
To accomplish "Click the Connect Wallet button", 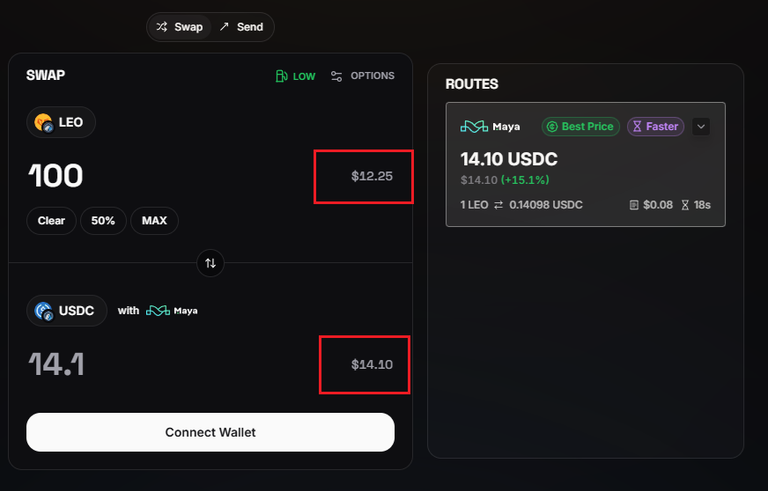I will point(211,432).
